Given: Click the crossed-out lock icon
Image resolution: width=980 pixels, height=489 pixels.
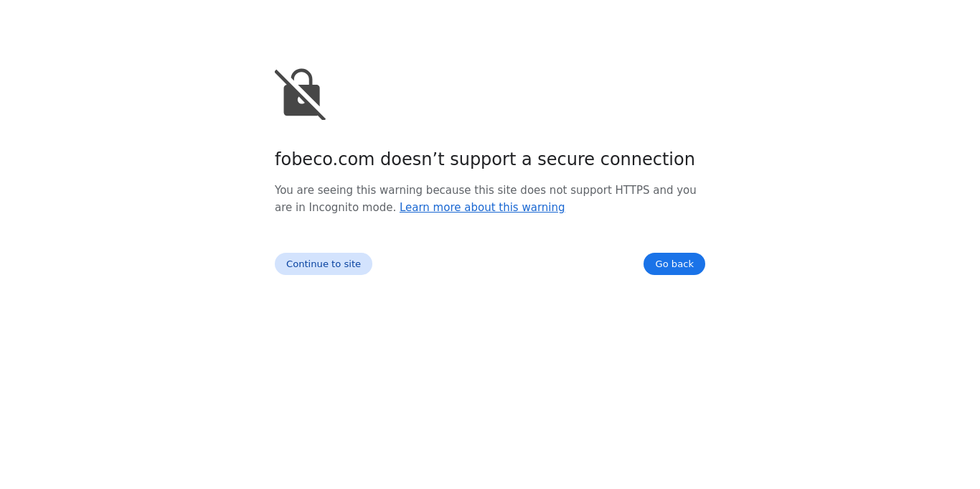Looking at the screenshot, I should (x=301, y=94).
